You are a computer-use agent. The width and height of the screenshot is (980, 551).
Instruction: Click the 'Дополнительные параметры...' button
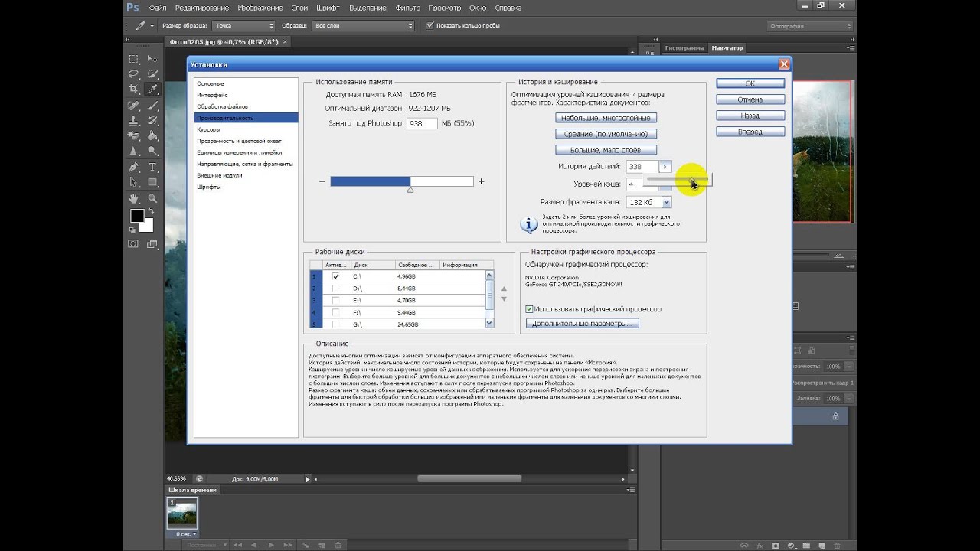(582, 324)
